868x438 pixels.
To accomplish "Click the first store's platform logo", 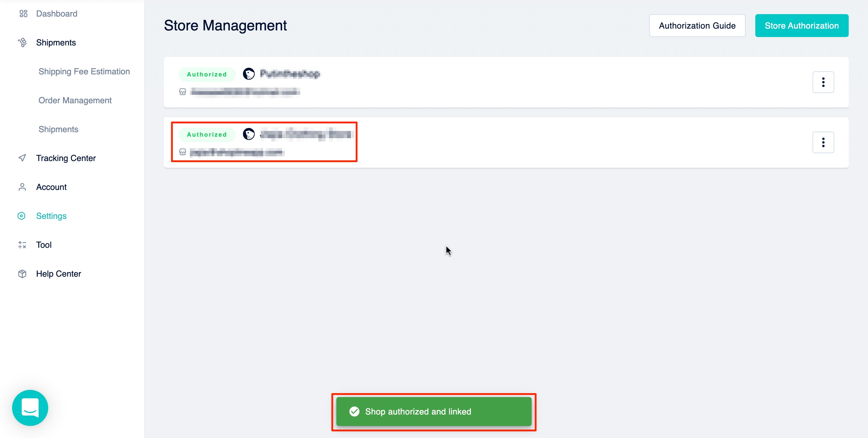I will point(249,74).
